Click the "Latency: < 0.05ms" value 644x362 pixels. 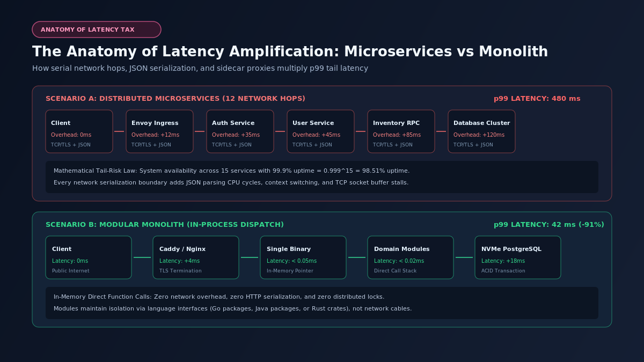292,261
